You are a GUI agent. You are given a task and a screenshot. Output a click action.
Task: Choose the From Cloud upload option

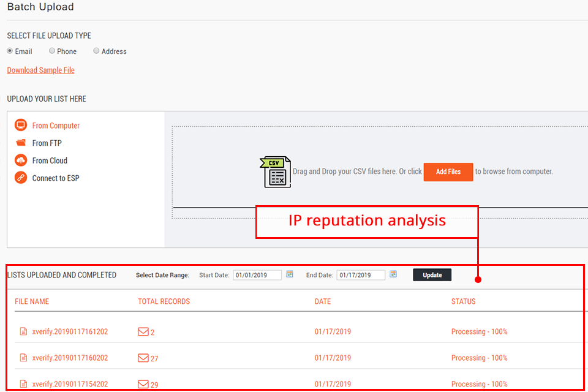50,160
